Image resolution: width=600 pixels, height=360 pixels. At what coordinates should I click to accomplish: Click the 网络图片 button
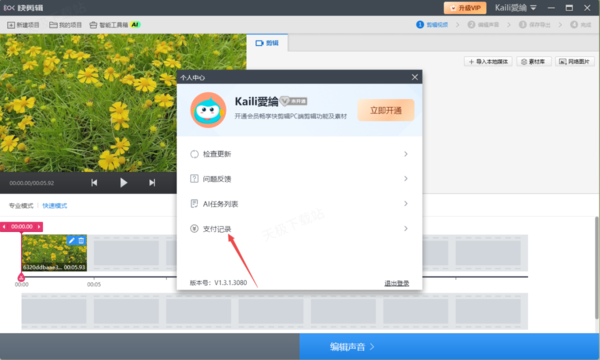point(574,62)
